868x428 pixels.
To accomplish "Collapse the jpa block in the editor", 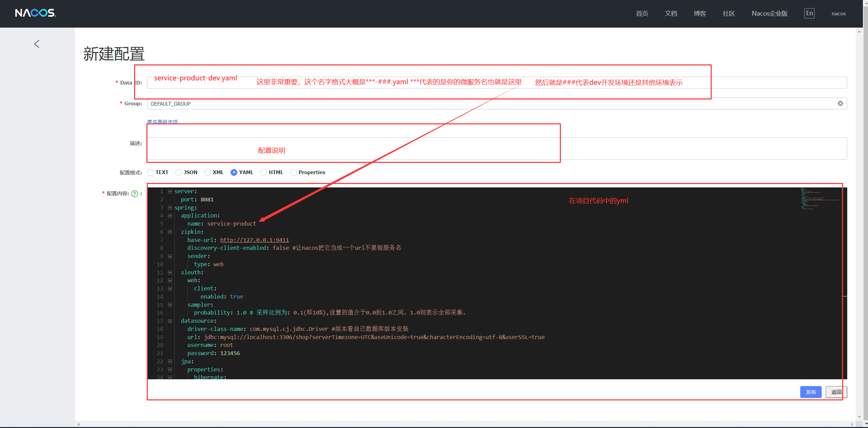I will pyautogui.click(x=170, y=361).
